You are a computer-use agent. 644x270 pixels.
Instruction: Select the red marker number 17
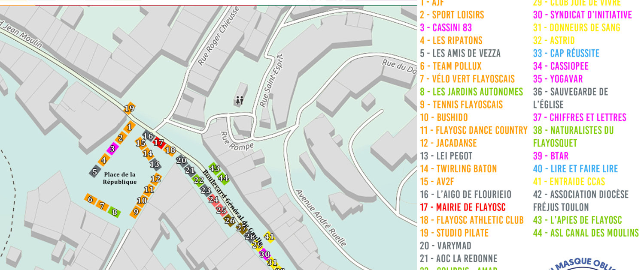click(159, 143)
